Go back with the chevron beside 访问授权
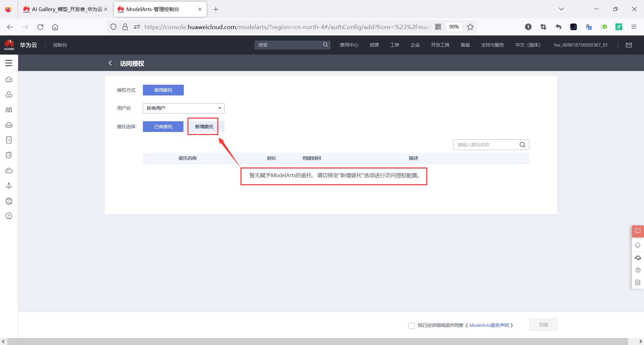This screenshot has width=644, height=345. 110,63
